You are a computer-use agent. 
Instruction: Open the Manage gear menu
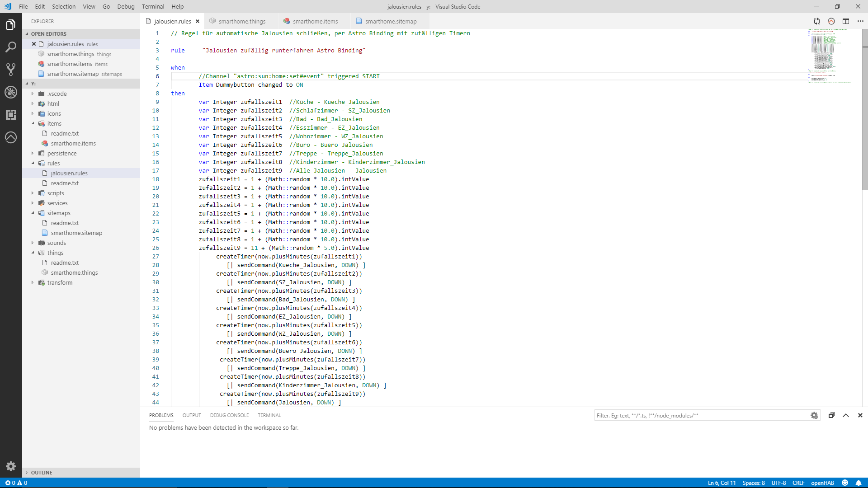11,466
